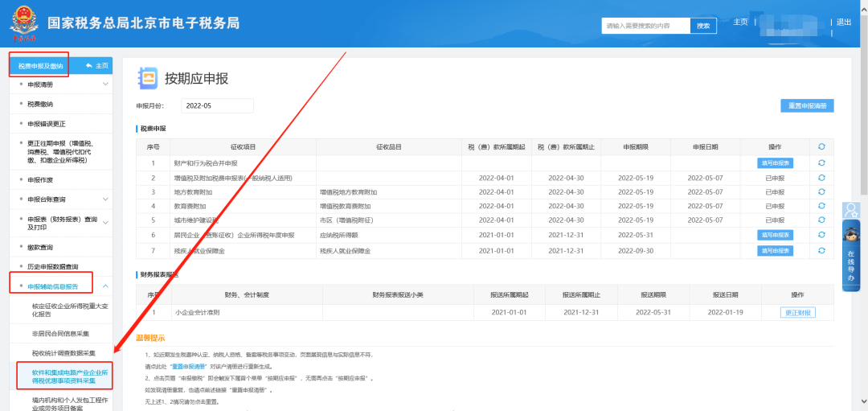Click the 2022-09-30 deadline cell
This screenshot has width=868, height=411.
(636, 251)
